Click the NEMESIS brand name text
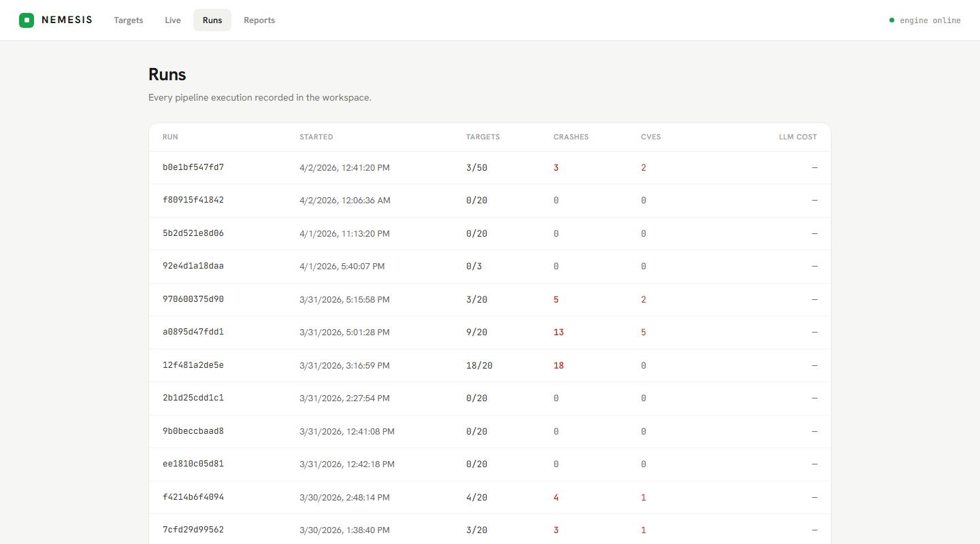 pyautogui.click(x=67, y=20)
